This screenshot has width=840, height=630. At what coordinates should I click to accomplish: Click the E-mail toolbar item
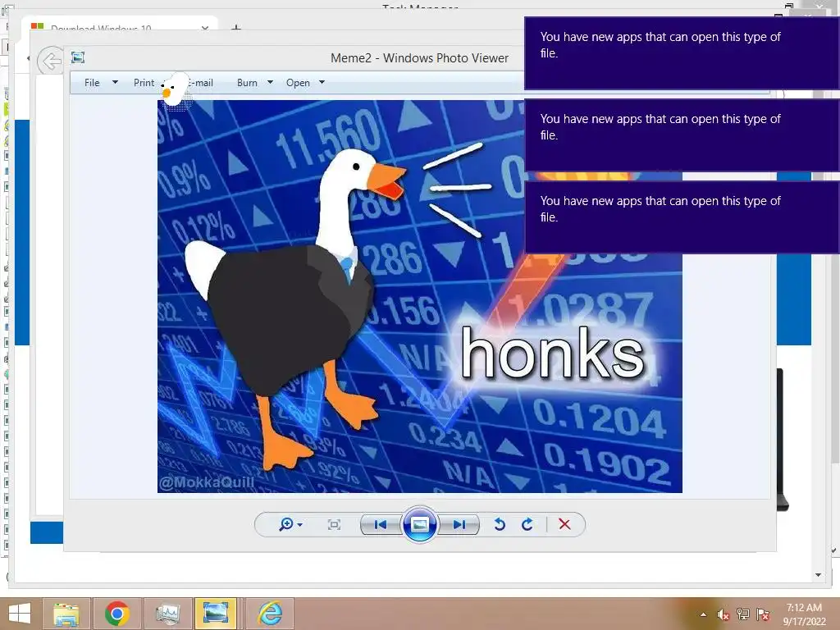201,83
